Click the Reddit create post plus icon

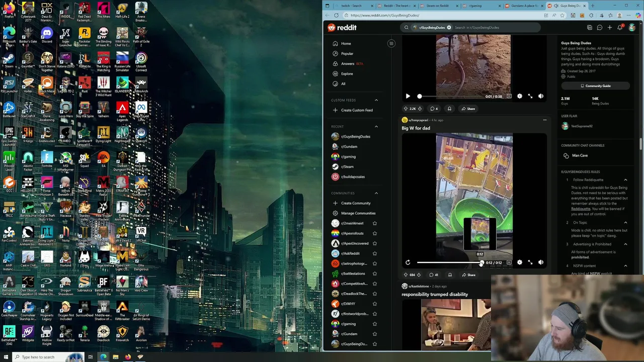coord(610,28)
